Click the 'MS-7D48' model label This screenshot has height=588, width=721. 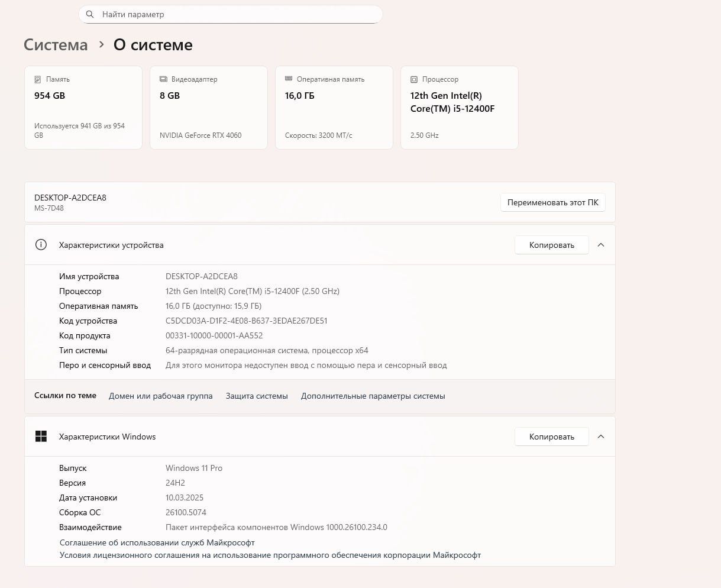coord(49,208)
